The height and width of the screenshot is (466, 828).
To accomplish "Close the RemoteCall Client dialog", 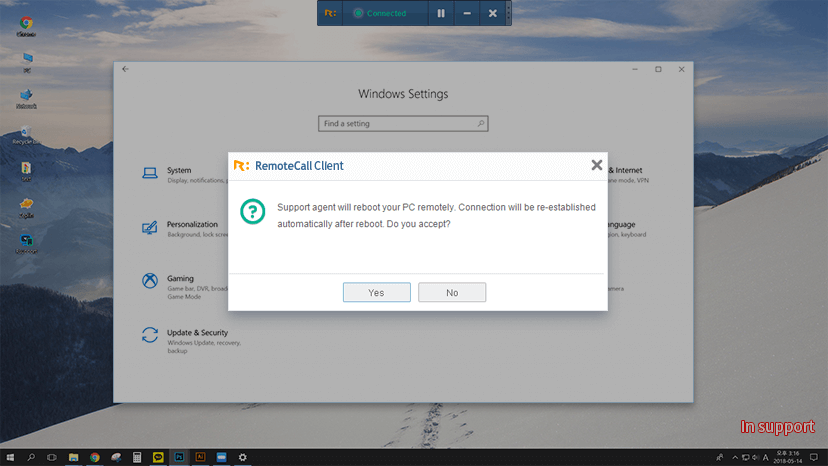I will [597, 165].
